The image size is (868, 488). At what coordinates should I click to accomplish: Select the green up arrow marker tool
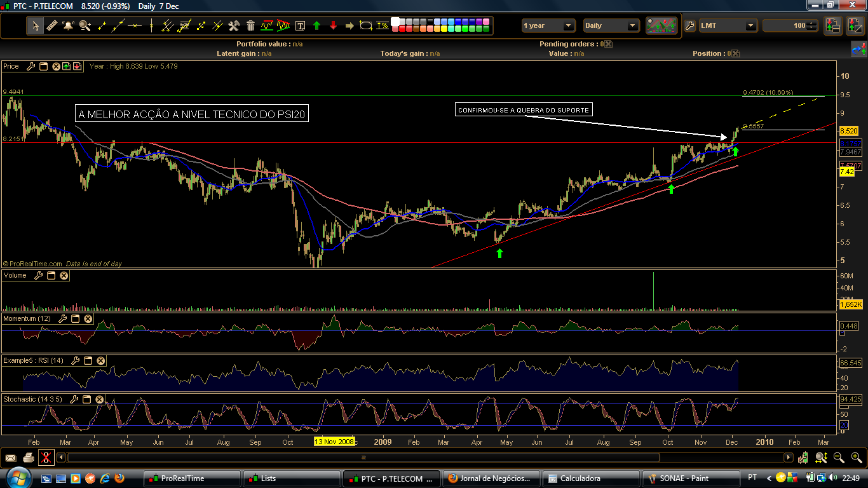316,25
